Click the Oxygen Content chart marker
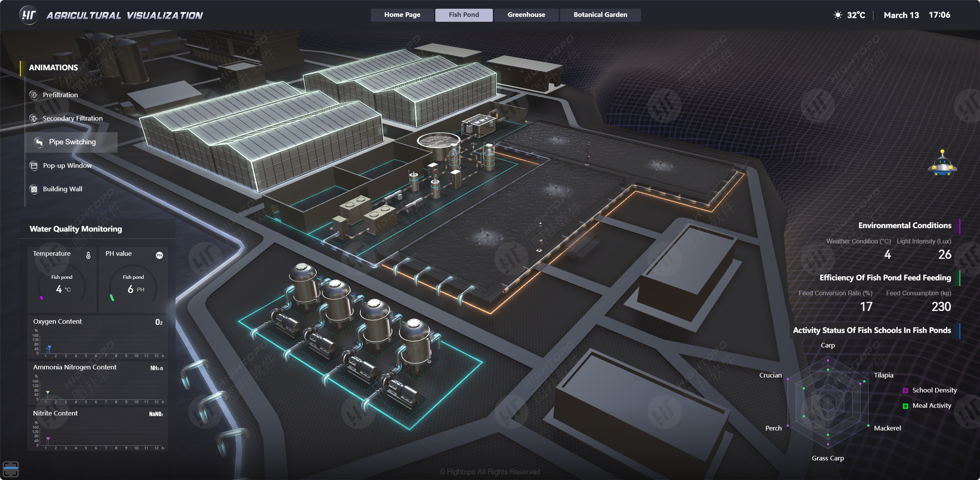Screen dimensions: 980x480 pyautogui.click(x=49, y=348)
